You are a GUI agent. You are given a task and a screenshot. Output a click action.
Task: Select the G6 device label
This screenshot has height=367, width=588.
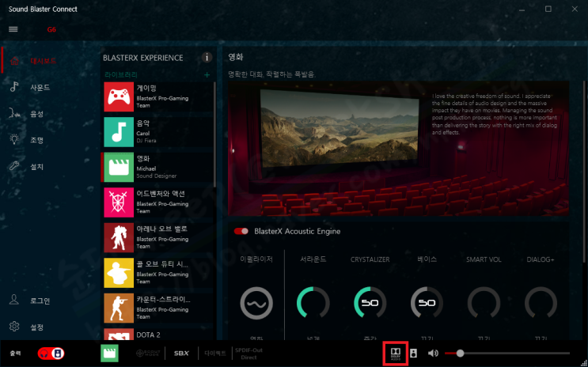click(x=51, y=29)
